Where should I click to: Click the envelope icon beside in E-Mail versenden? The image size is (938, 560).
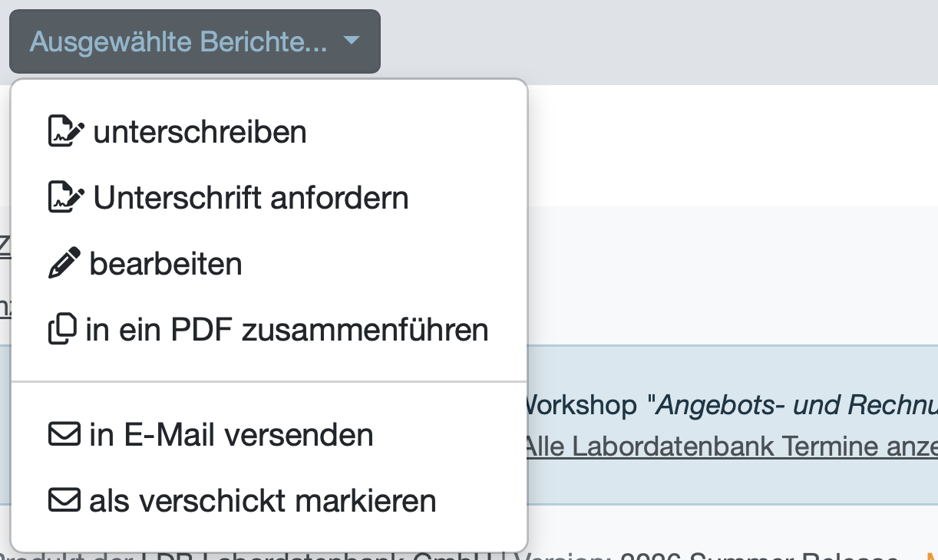coord(64,435)
